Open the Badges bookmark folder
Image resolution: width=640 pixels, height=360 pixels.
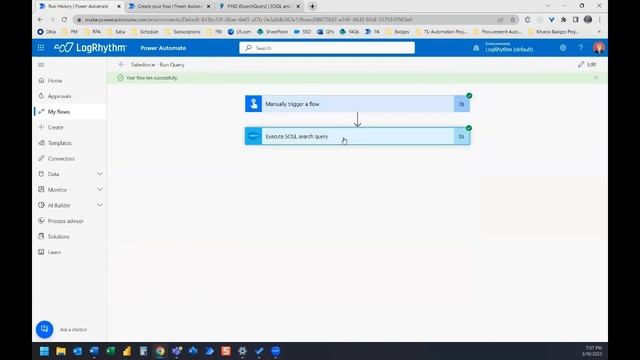[x=398, y=31]
